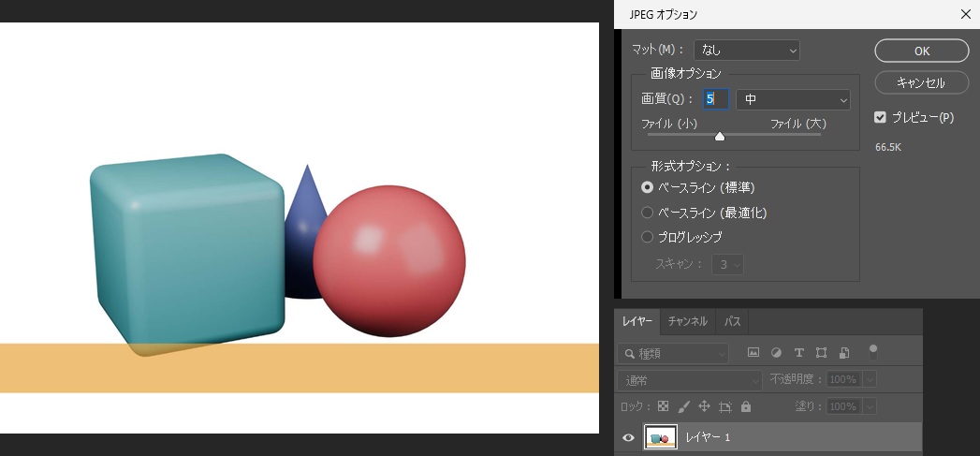
Task: Lock layer position with move icon
Action: (x=705, y=406)
